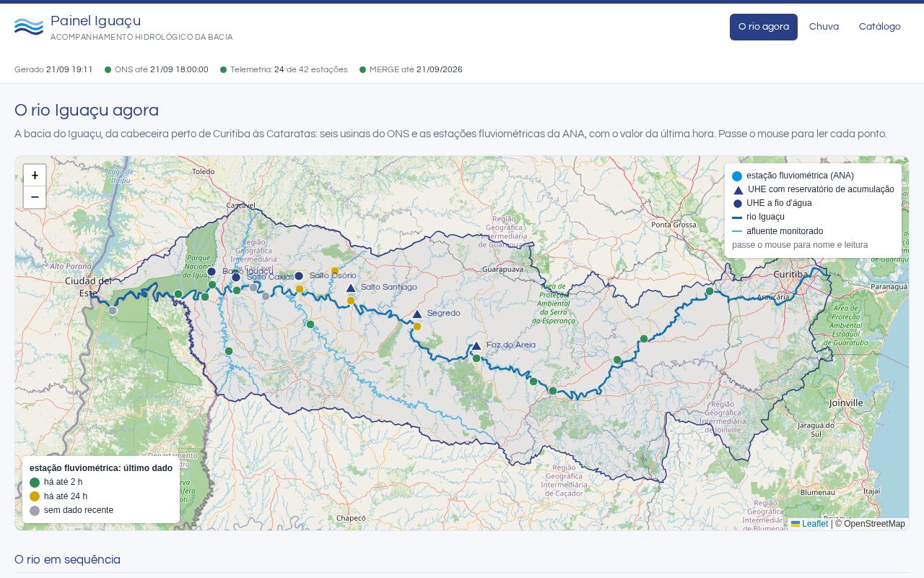Click the Segredo reservoir triangle marker

click(x=417, y=314)
